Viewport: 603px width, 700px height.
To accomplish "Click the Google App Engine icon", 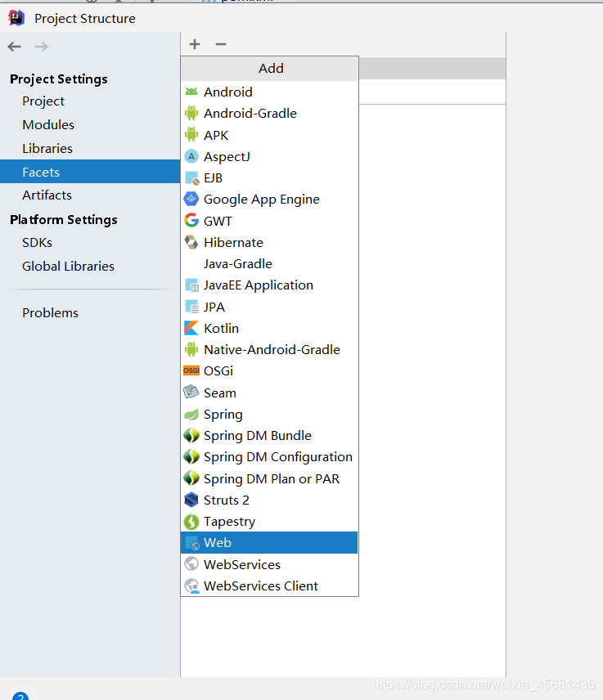I will tap(191, 199).
